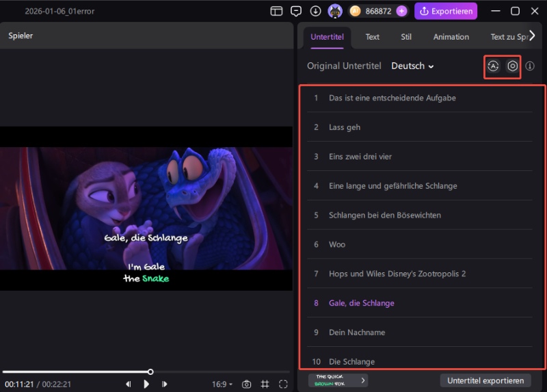This screenshot has width=547, height=392.
Task: Switch to the Text zu Sprache tab
Action: point(509,37)
